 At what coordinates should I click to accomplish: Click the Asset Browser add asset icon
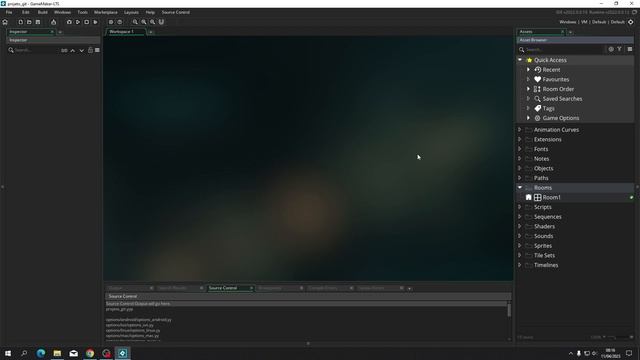coord(611,49)
